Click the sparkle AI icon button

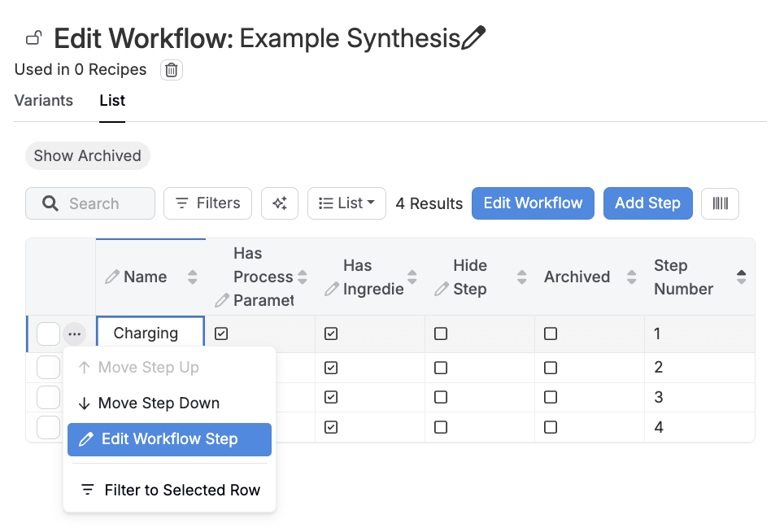tap(280, 203)
